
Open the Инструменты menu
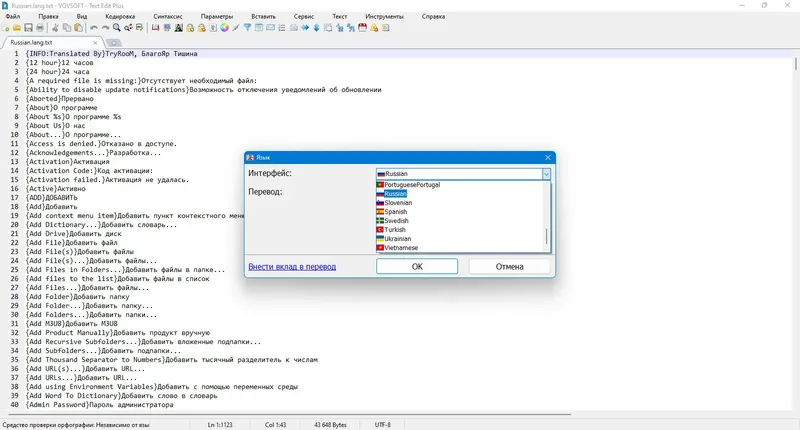384,16
